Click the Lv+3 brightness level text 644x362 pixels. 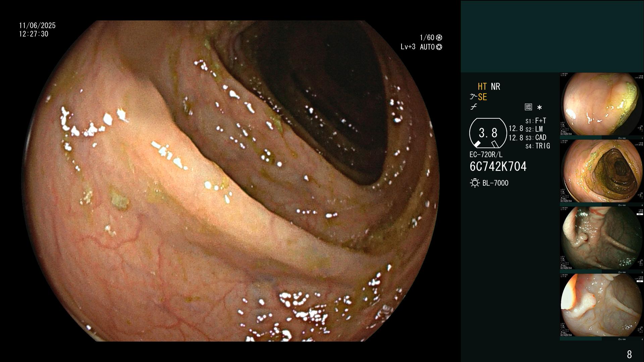click(408, 47)
